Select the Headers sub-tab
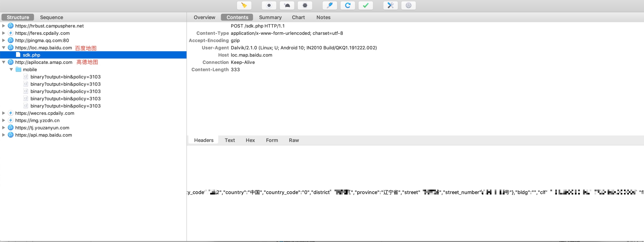 pyautogui.click(x=203, y=140)
